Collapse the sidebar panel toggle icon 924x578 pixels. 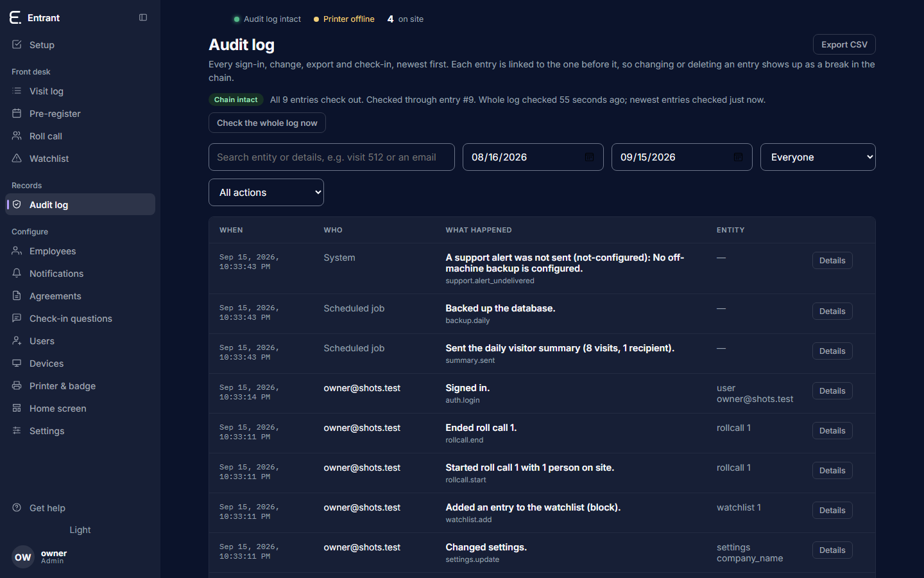pos(143,17)
